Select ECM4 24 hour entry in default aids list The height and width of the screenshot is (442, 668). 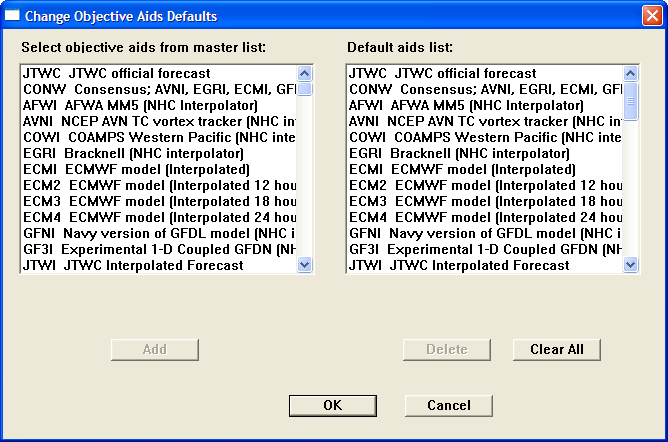coord(485,217)
